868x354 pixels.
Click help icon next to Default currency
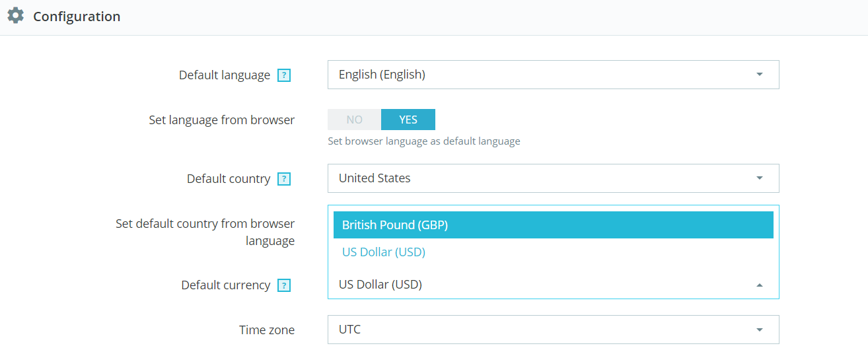284,285
